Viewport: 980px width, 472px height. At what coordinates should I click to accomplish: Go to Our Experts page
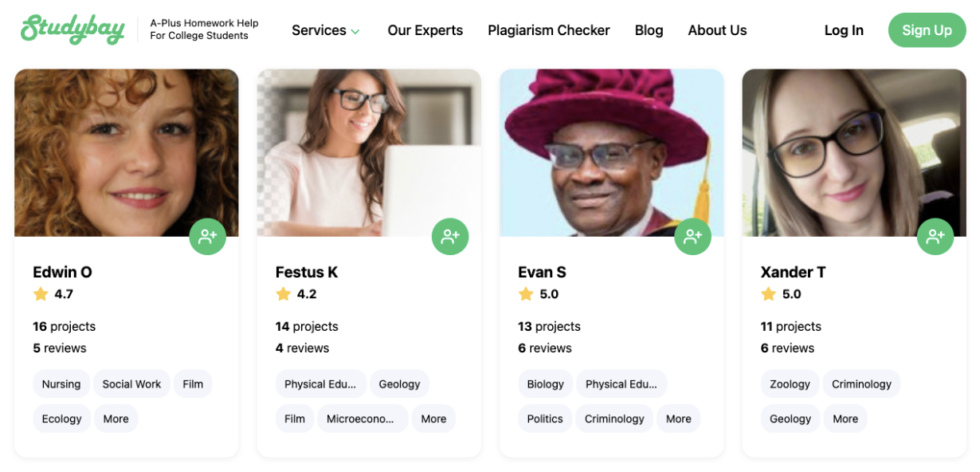tap(425, 30)
